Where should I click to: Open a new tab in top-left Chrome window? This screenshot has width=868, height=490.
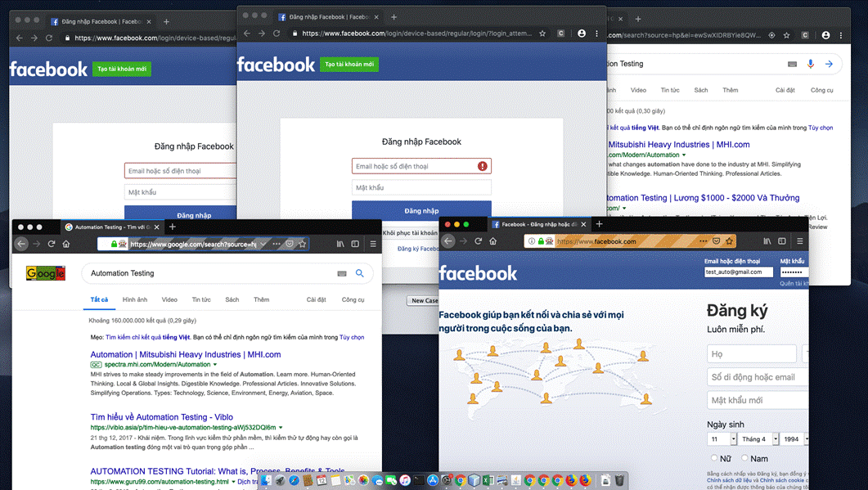click(x=166, y=21)
